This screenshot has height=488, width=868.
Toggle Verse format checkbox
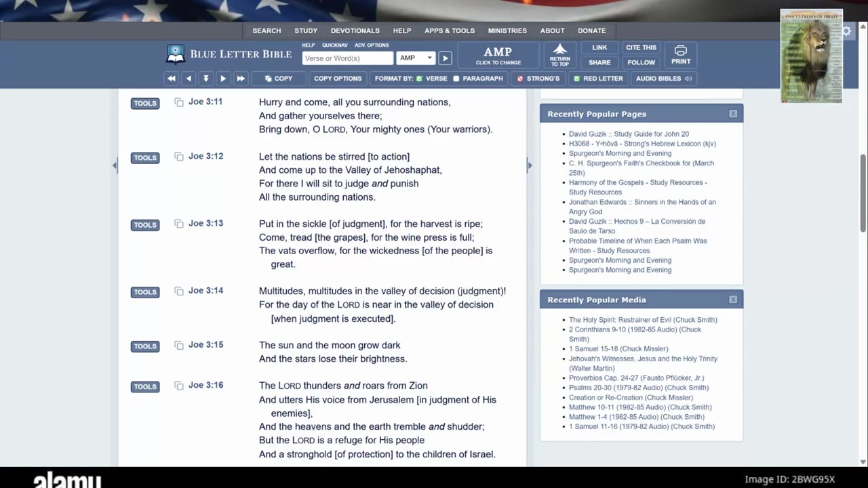pos(419,79)
